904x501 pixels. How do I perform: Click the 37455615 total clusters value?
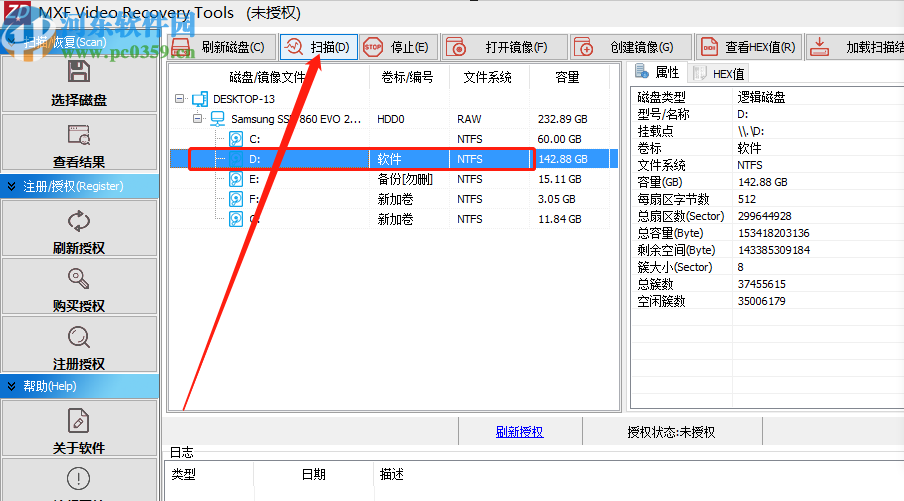(762, 284)
